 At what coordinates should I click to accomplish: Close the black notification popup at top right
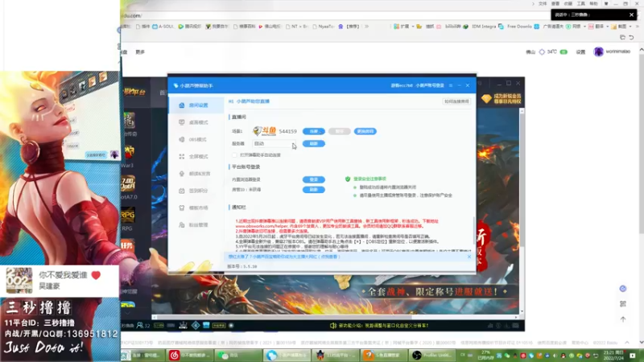631,14
